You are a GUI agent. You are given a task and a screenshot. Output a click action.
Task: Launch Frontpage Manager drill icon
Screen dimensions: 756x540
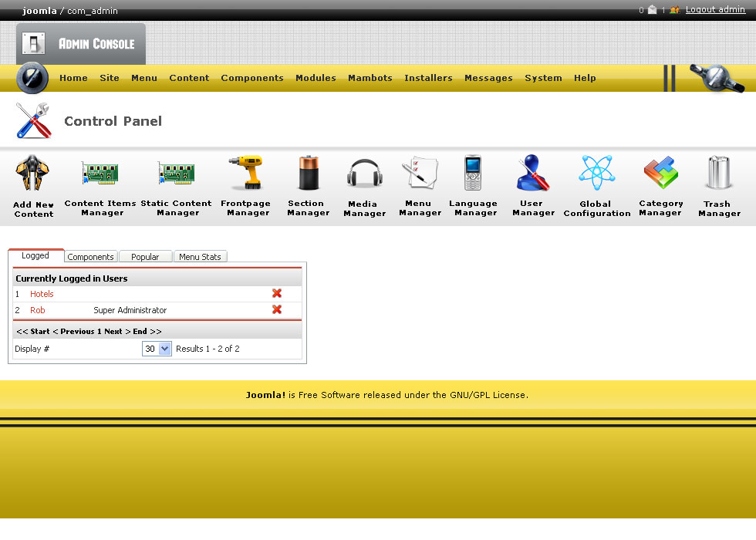click(x=246, y=172)
